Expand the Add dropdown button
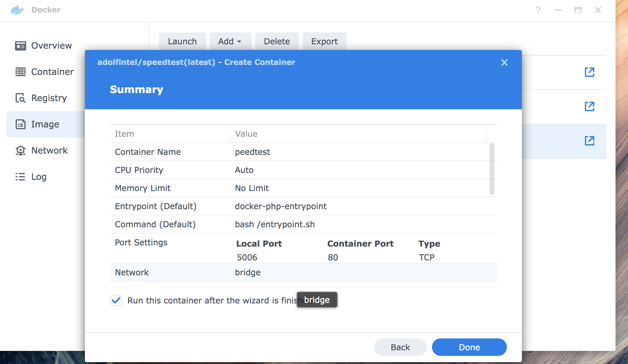Screen dimensions: 628x364 tap(230, 42)
